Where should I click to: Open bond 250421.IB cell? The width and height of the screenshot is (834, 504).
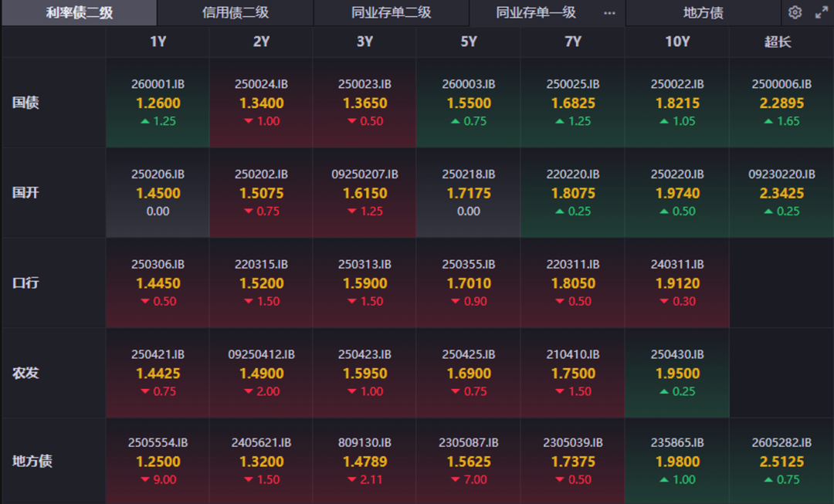pos(158,373)
